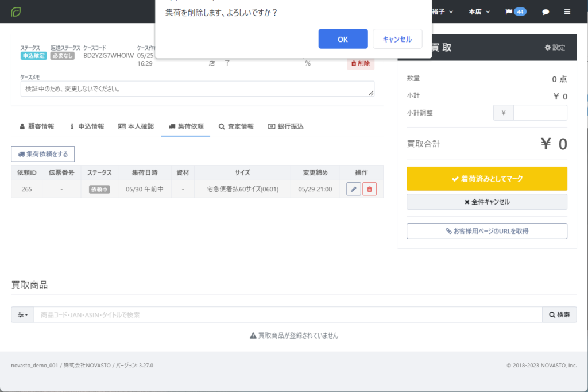The width and height of the screenshot is (588, 392).
Task: Click the red 削除 delete case button
Action: [x=360, y=63]
